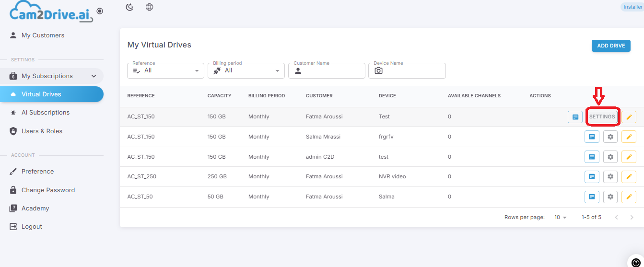Click the pencil edit icon for Test device

point(629,117)
